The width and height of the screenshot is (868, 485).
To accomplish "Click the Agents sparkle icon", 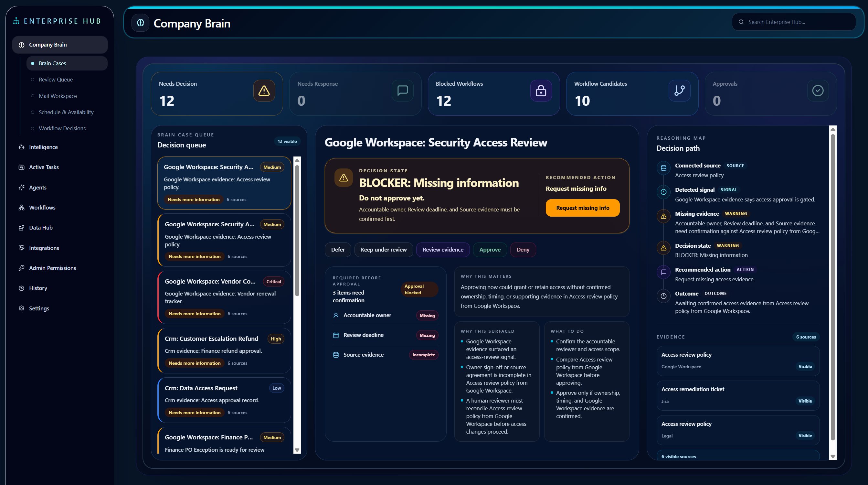I will (22, 188).
